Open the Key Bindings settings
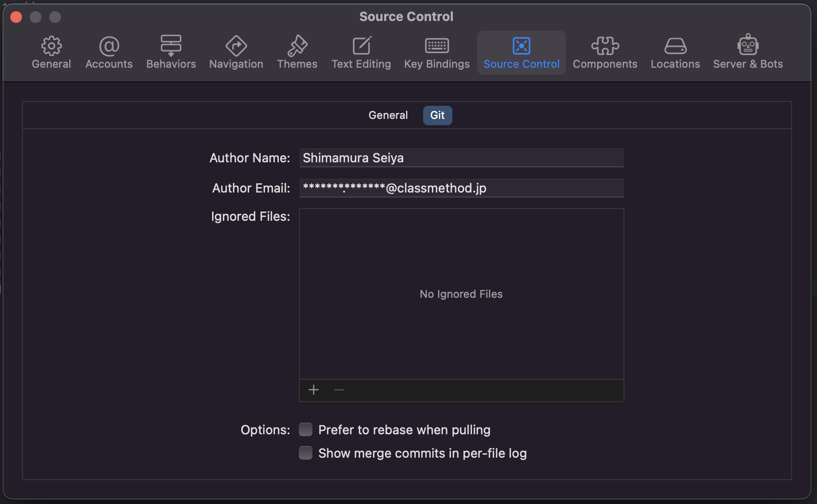The height and width of the screenshot is (504, 817). click(x=436, y=51)
